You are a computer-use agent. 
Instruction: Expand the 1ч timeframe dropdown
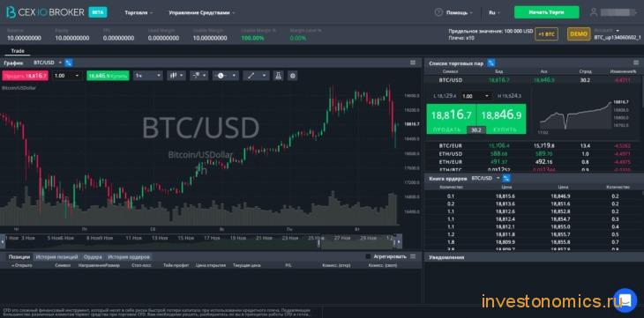tap(148, 76)
